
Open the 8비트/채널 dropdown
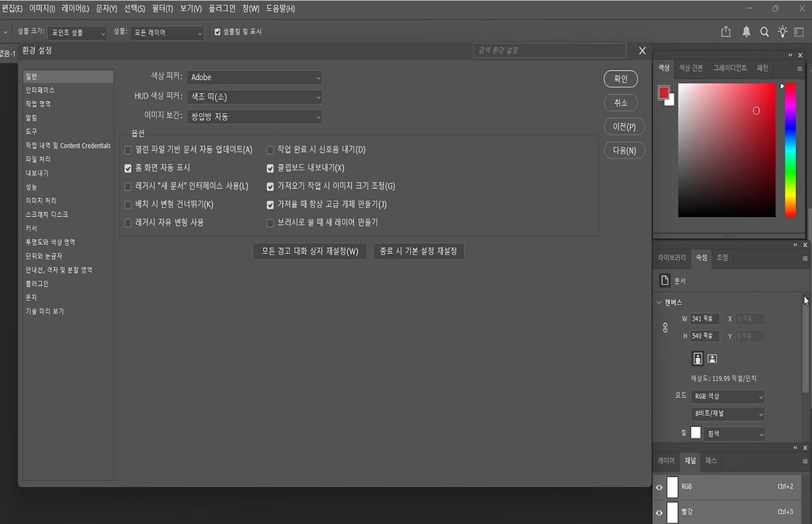pyautogui.click(x=728, y=414)
